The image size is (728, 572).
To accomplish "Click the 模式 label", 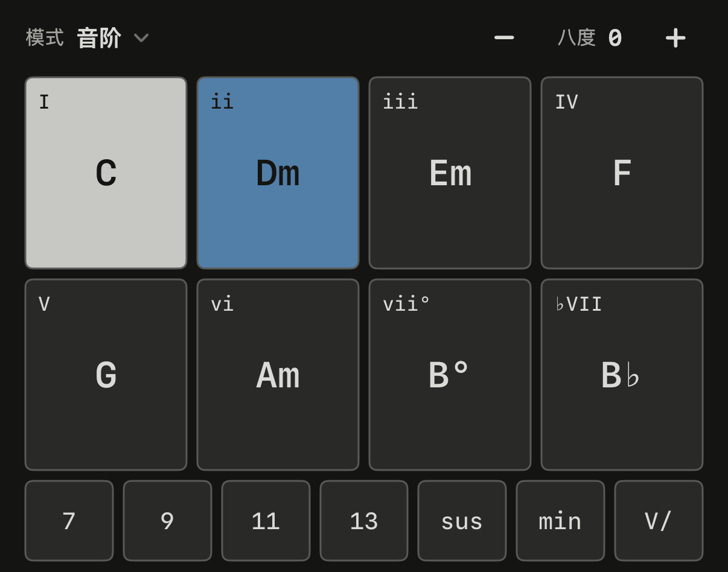I will tap(45, 38).
